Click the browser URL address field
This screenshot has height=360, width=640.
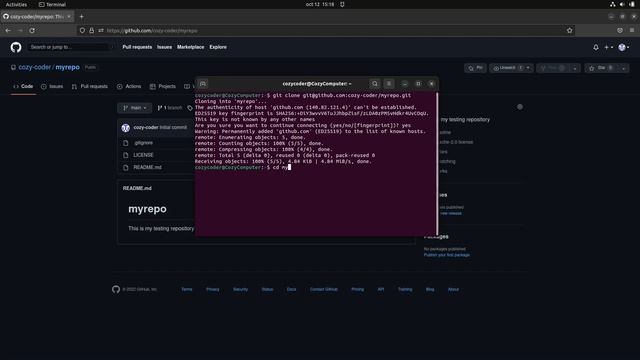(327, 30)
